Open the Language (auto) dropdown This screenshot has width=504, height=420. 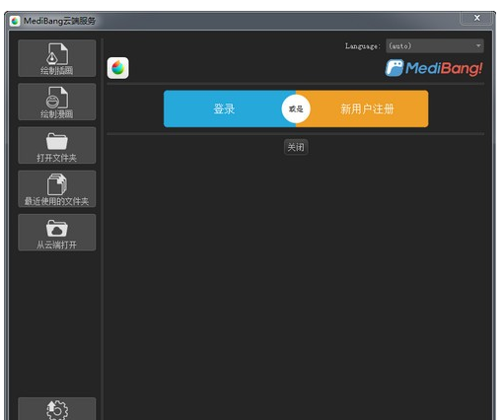click(x=435, y=45)
